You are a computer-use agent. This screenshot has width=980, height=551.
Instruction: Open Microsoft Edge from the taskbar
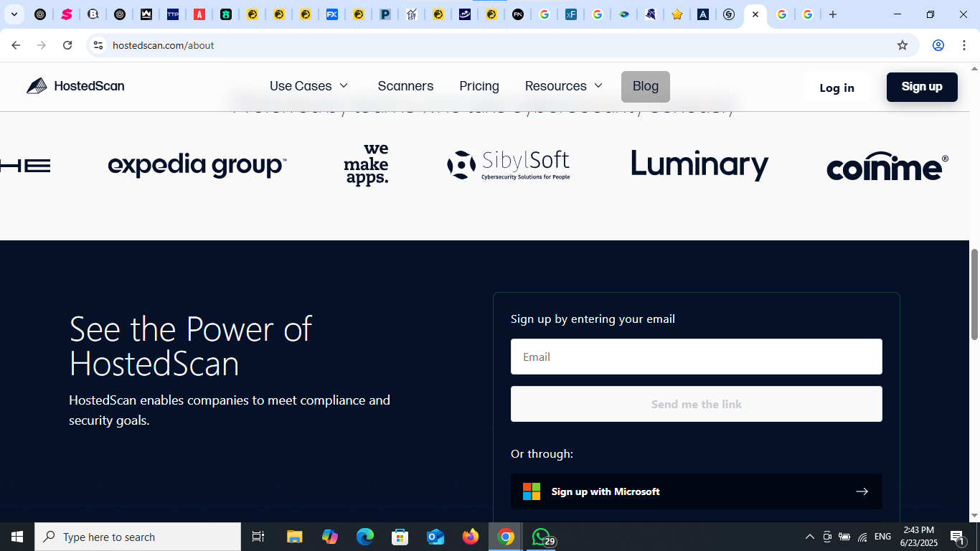pos(365,537)
